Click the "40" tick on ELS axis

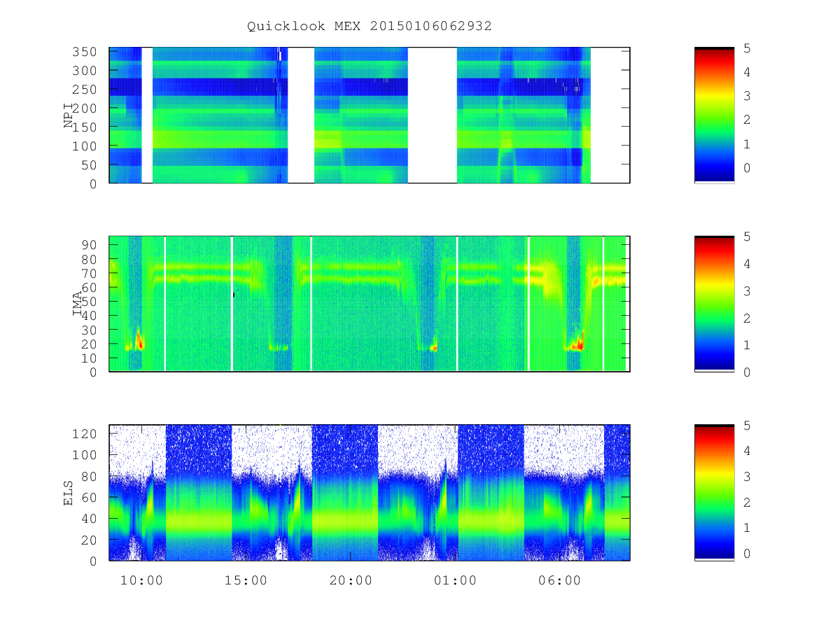click(x=88, y=519)
